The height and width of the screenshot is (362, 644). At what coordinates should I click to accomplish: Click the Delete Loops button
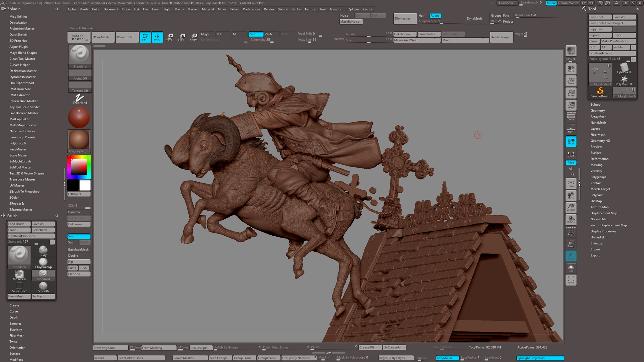(501, 37)
